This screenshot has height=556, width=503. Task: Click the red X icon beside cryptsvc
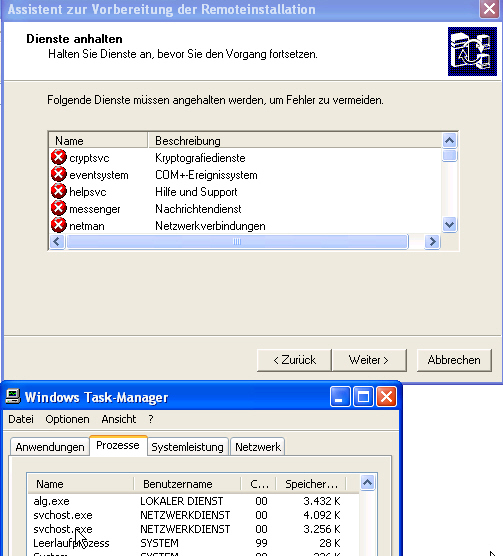point(59,157)
